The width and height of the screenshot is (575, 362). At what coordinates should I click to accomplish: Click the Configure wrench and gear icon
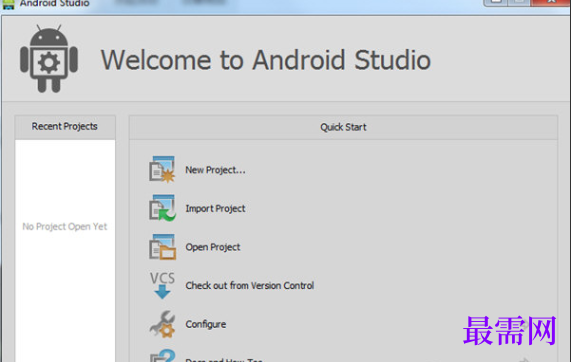pyautogui.click(x=162, y=324)
